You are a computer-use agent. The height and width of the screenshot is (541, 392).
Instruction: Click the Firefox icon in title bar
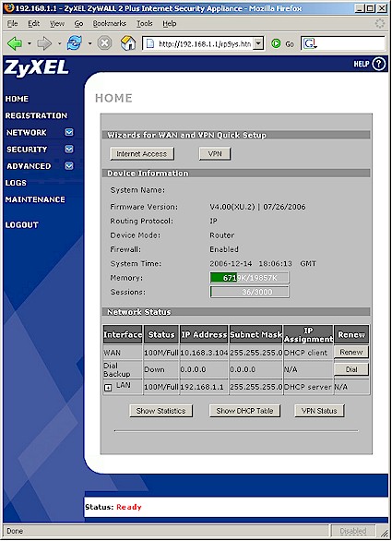click(x=8, y=8)
